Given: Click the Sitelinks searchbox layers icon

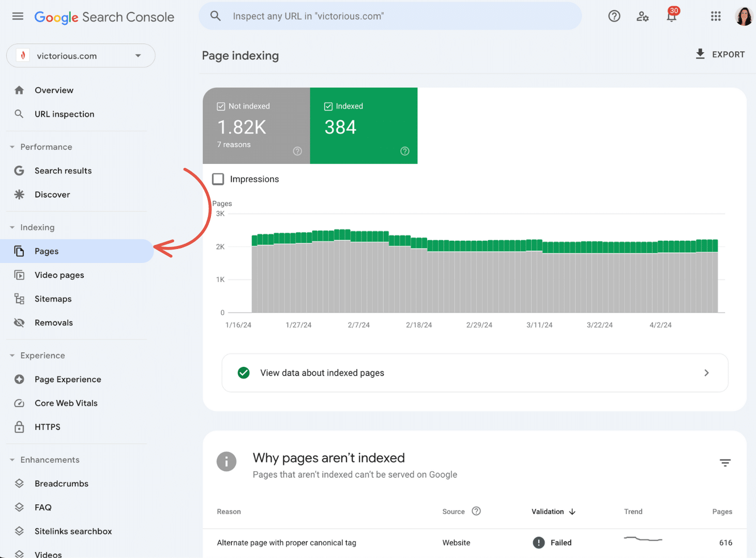Looking at the screenshot, I should 19,531.
